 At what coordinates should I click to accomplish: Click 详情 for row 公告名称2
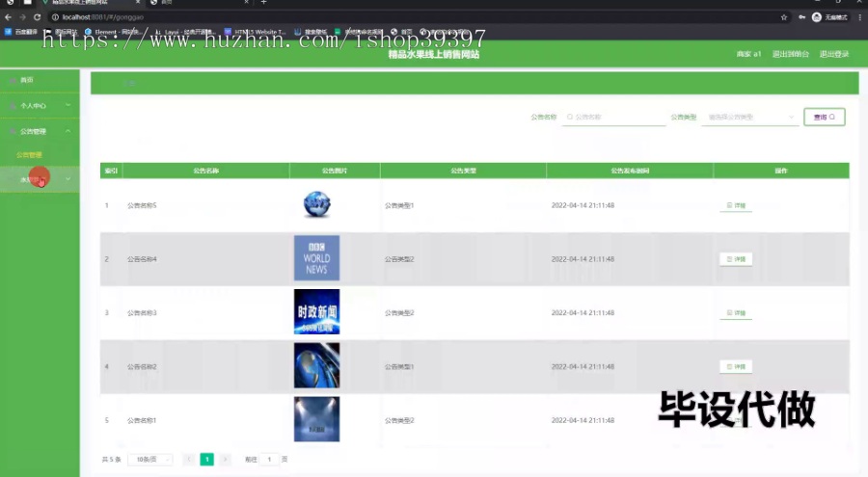736,366
